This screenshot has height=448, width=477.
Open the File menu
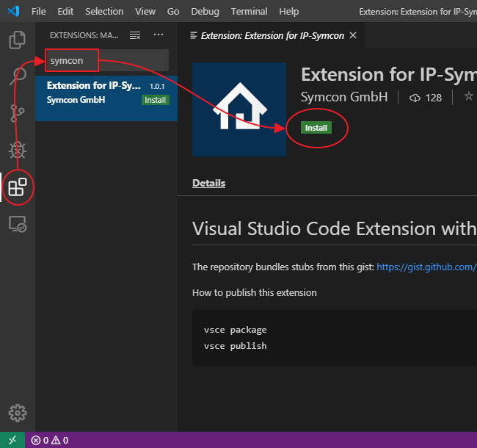pos(39,12)
